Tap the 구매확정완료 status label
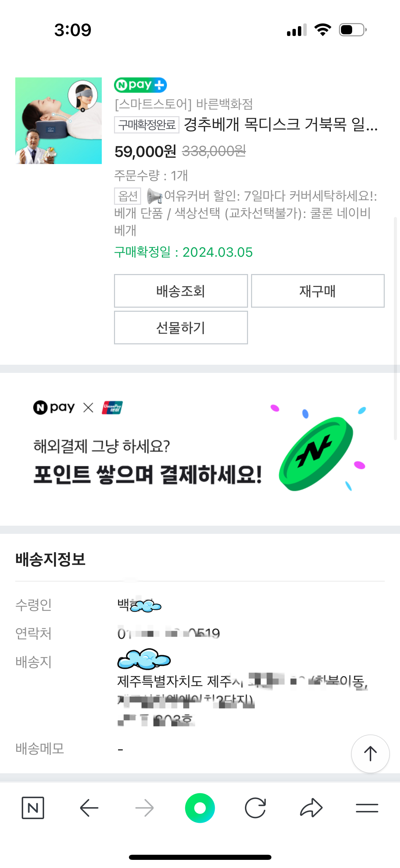The width and height of the screenshot is (400, 868). (147, 125)
